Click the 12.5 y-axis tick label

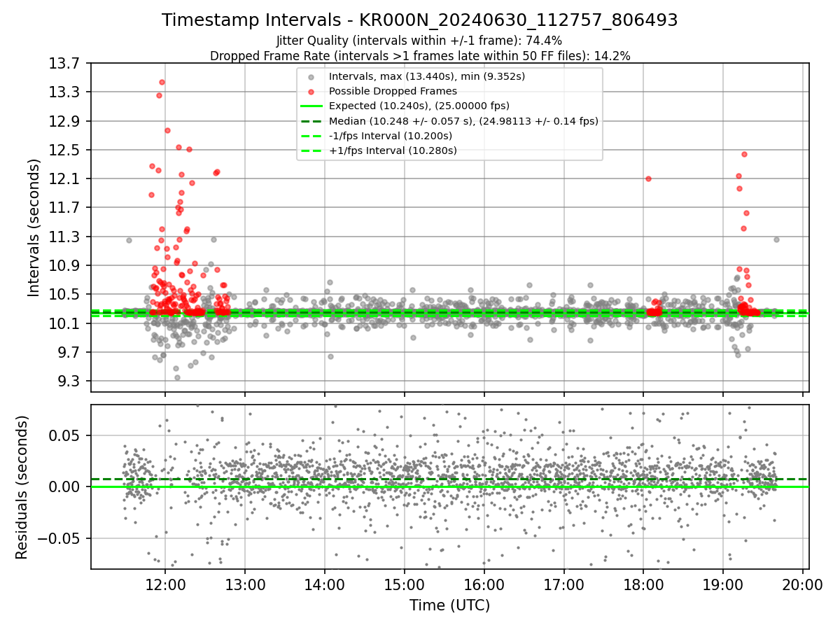point(65,150)
